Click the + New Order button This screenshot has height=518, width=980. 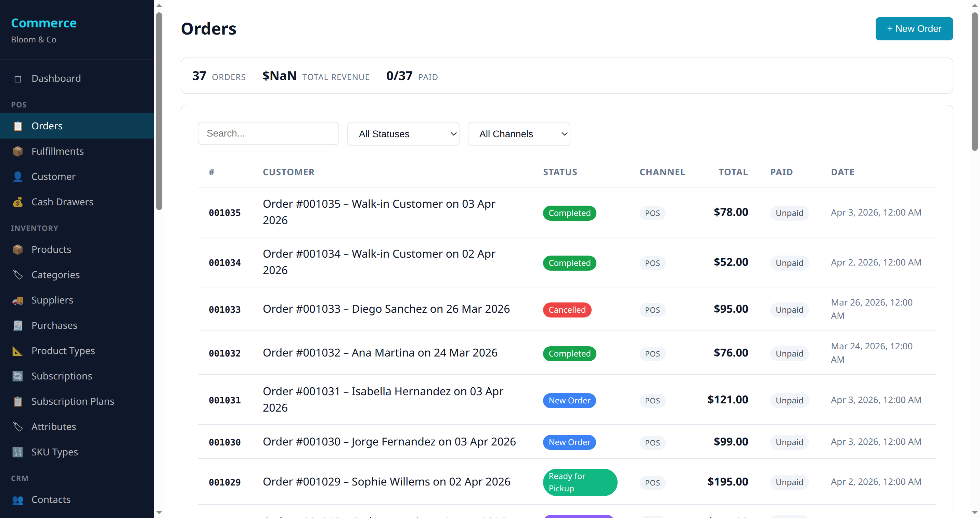pos(914,28)
